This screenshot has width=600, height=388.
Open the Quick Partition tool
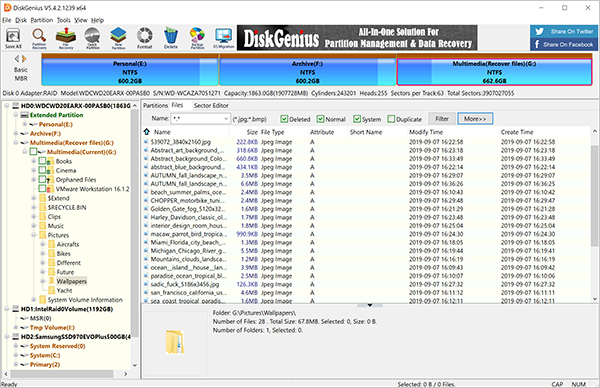coord(92,38)
